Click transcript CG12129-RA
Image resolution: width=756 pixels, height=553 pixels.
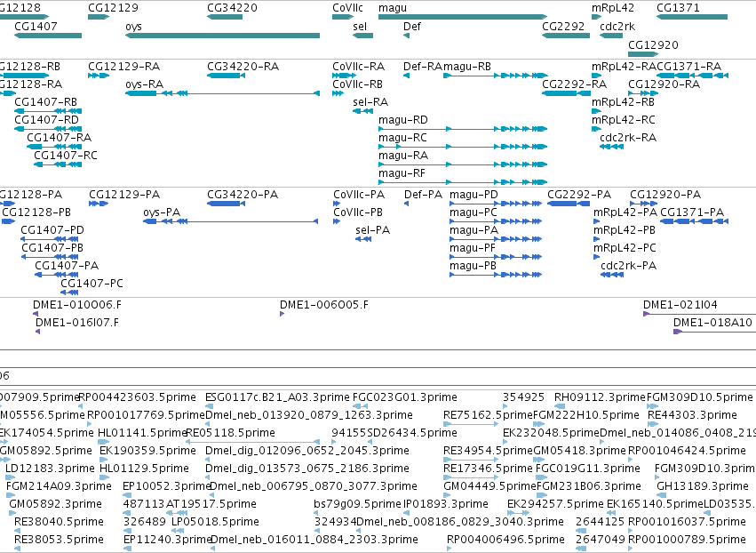tap(99, 76)
